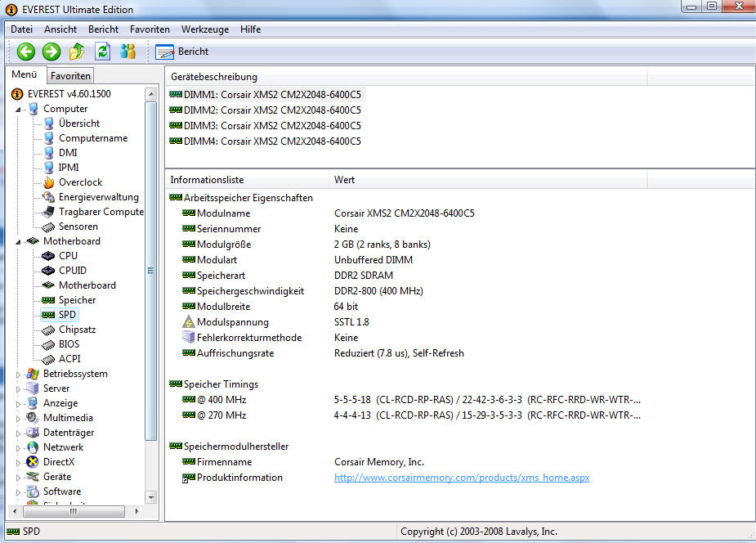Viewport: 756px width, 543px height.
Task: Click the 'Corsair Memory, Inc.' value
Action: 379,462
